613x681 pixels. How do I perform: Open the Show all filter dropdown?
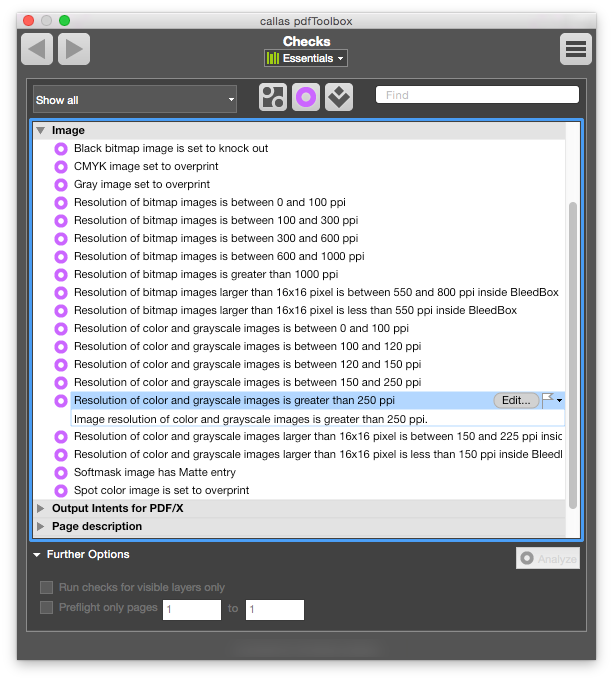[135, 99]
